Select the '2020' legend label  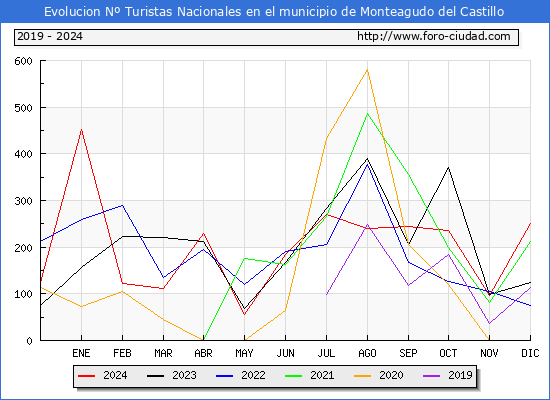(x=391, y=375)
